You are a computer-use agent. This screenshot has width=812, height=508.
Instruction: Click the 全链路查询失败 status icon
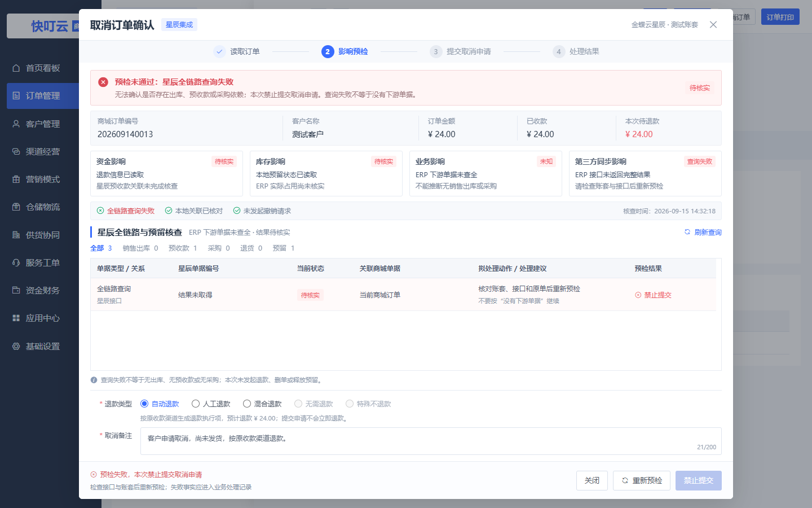point(100,211)
